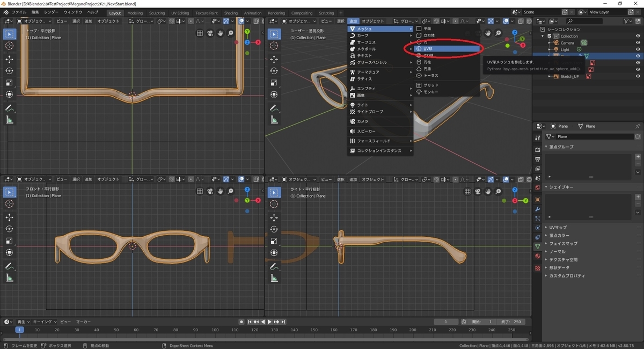The image size is (644, 349).
Task: Choose UV球 in mesh submenu
Action: pos(447,49)
